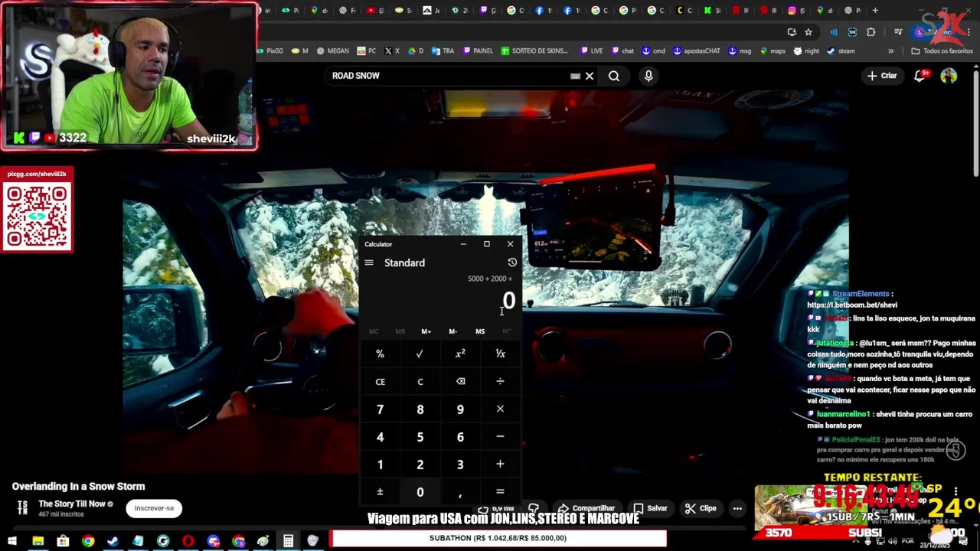The image size is (980, 551).
Task: Open Calculator history panel icon
Action: click(x=512, y=262)
